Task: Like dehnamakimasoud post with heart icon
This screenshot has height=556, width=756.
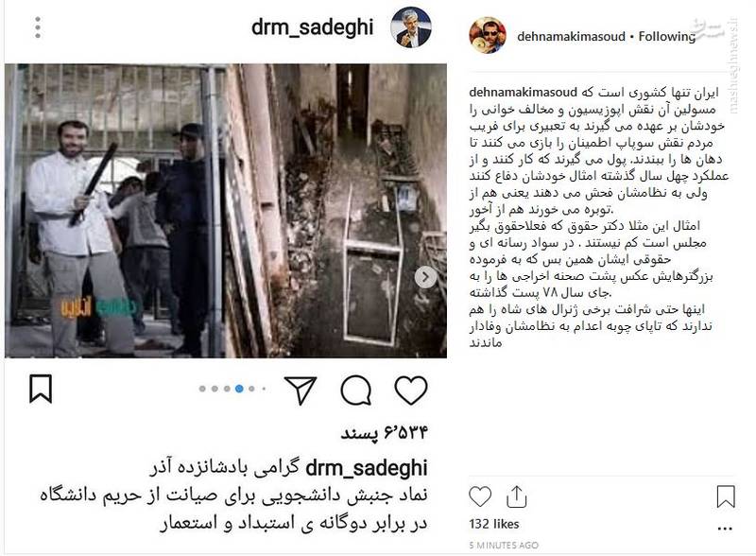Action: (480, 496)
